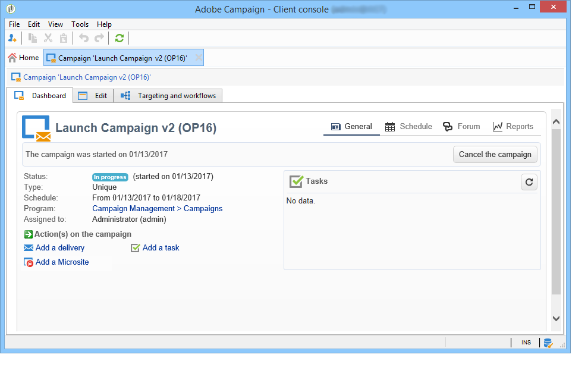Click the Add a task checkbox icon
The width and height of the screenshot is (588, 370).
(136, 247)
